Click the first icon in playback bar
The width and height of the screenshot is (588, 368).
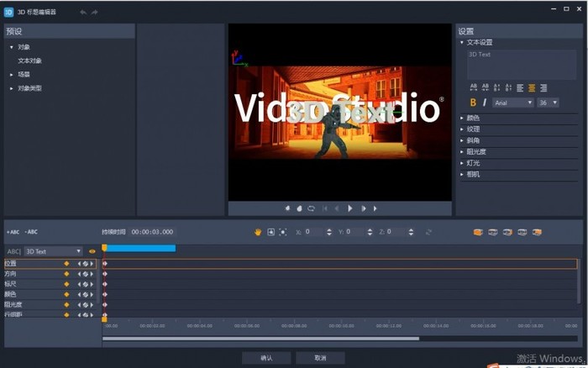287,208
